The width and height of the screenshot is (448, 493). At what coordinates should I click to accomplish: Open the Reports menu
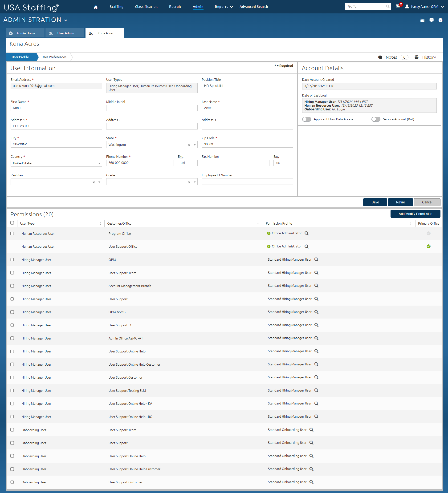click(x=222, y=7)
